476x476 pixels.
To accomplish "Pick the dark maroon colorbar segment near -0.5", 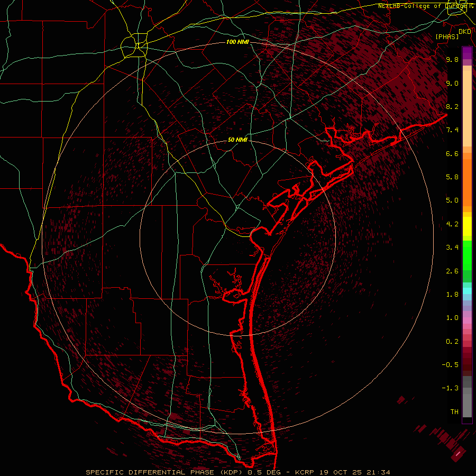I will (467, 364).
